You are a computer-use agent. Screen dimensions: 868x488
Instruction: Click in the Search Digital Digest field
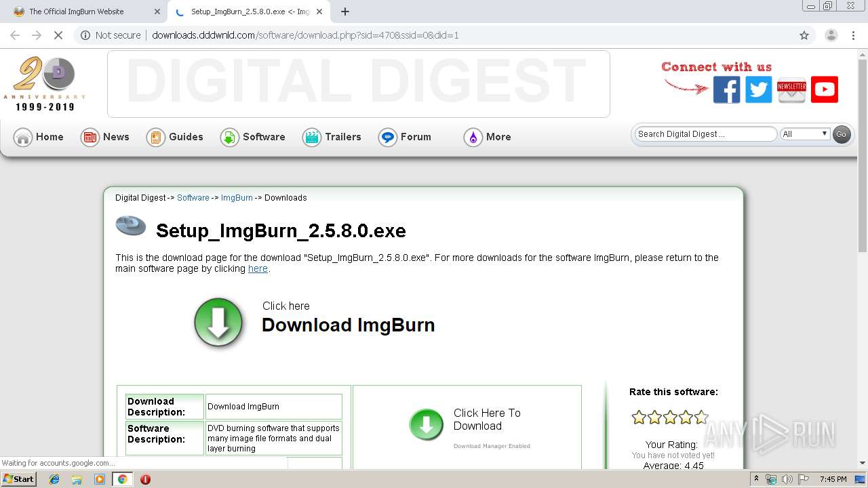click(705, 134)
